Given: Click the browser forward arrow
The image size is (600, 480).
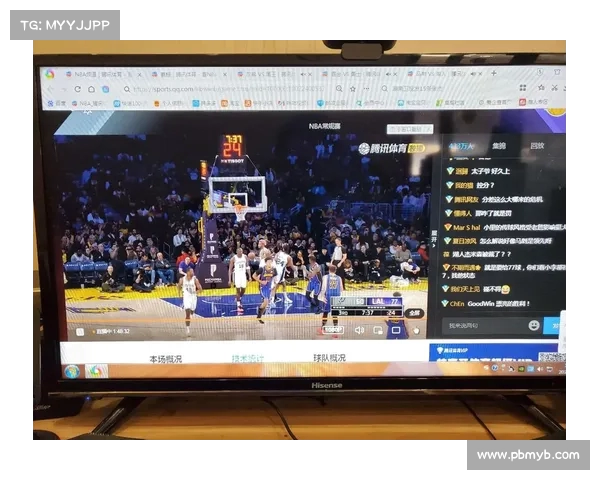Looking at the screenshot, I should click(64, 89).
